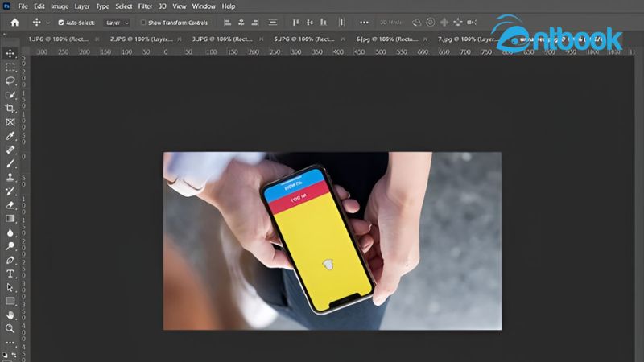Click 3D pan mode icon
Screen dimensions: 644x362
[x=444, y=23]
